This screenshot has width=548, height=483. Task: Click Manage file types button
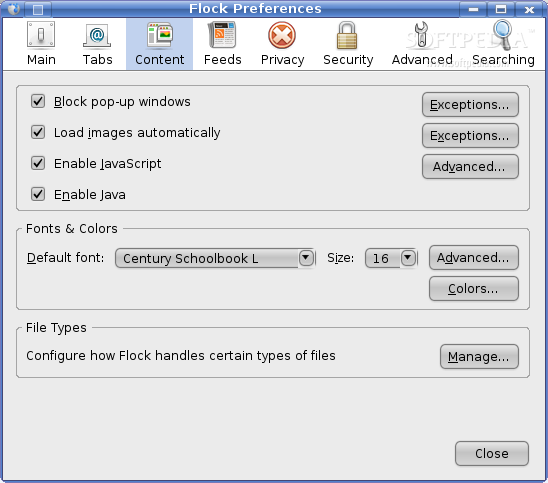pyautogui.click(x=479, y=357)
